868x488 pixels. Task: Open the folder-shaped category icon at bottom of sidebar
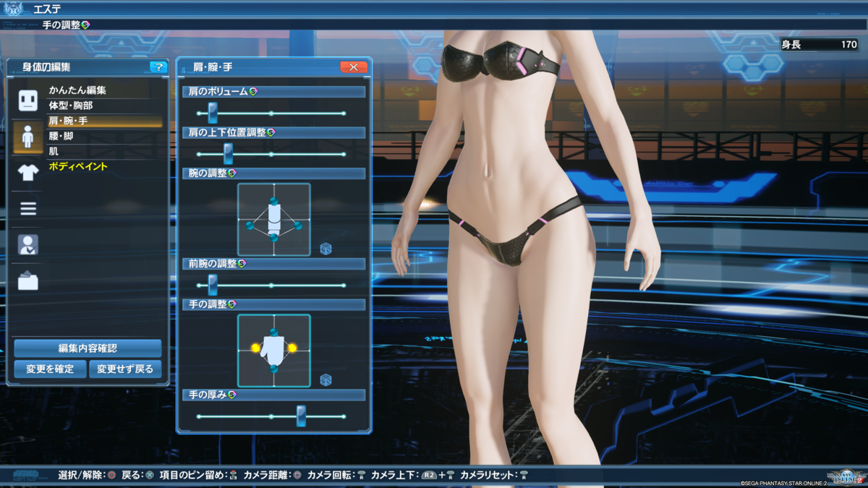27,281
